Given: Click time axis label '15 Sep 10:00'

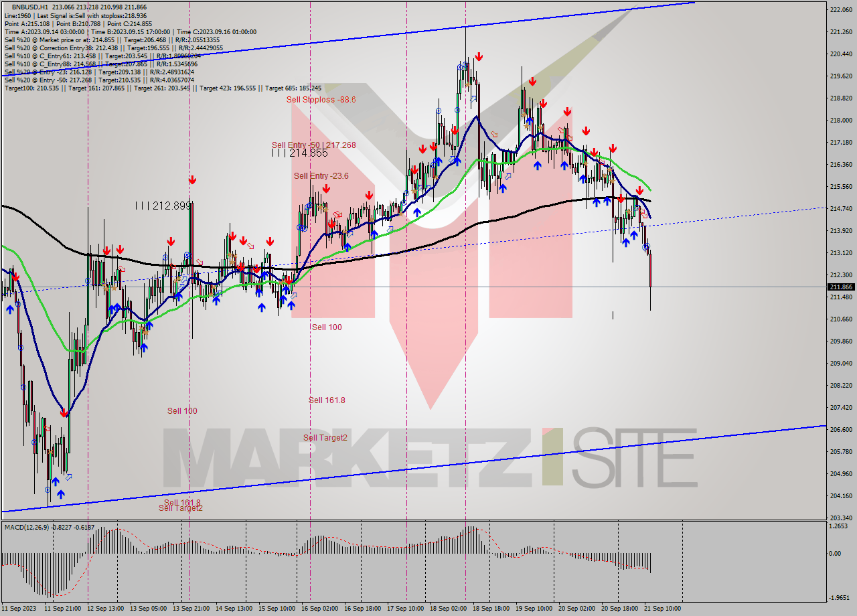Looking at the screenshot, I should tap(277, 608).
